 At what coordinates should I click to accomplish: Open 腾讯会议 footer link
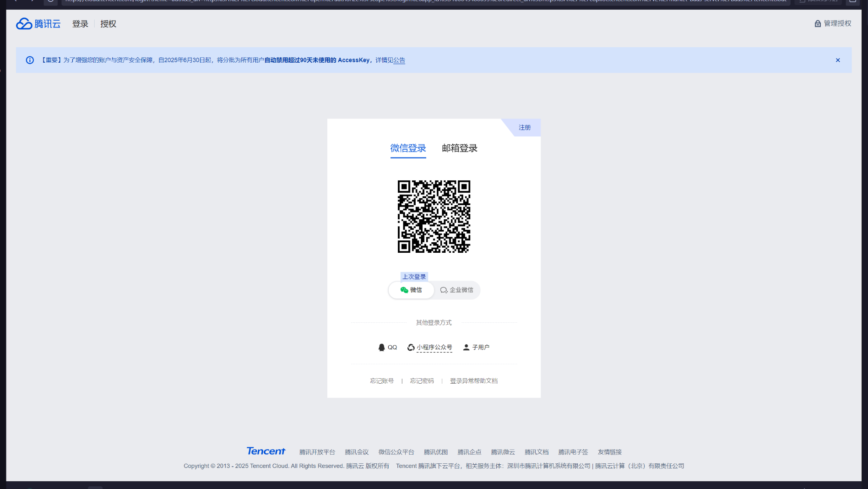click(357, 452)
